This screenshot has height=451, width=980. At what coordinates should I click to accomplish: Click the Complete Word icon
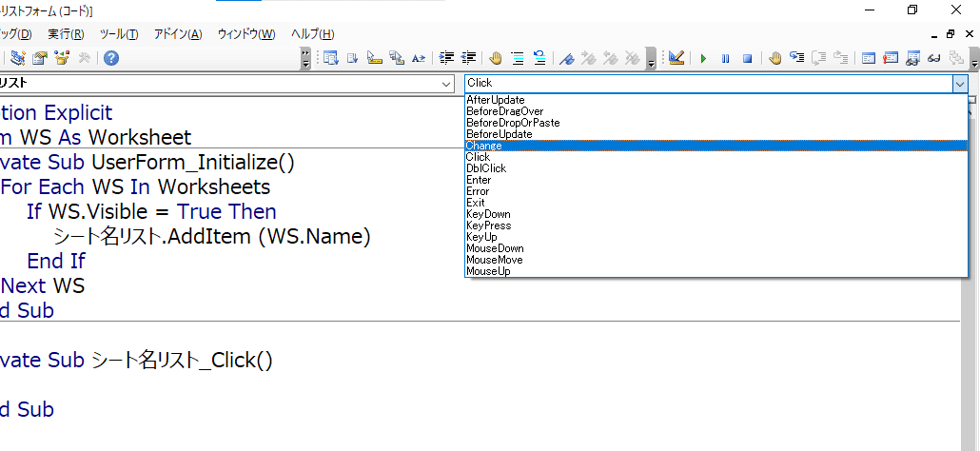pos(418,58)
